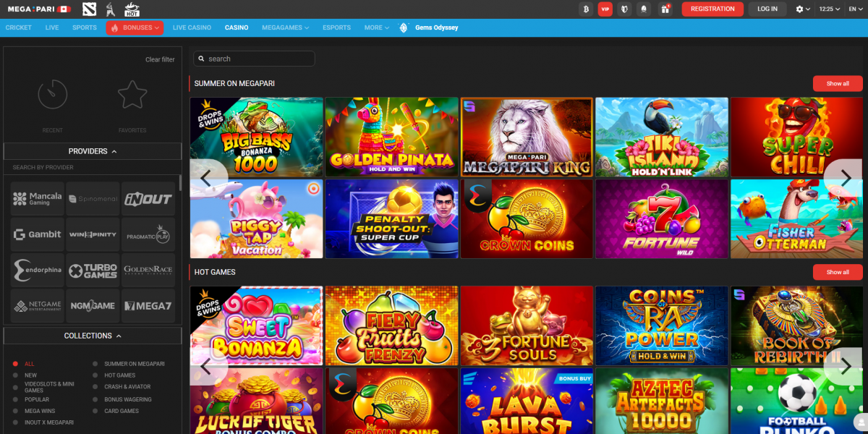Open the Recent games clock icon
868x434 pixels.
pos(53,95)
